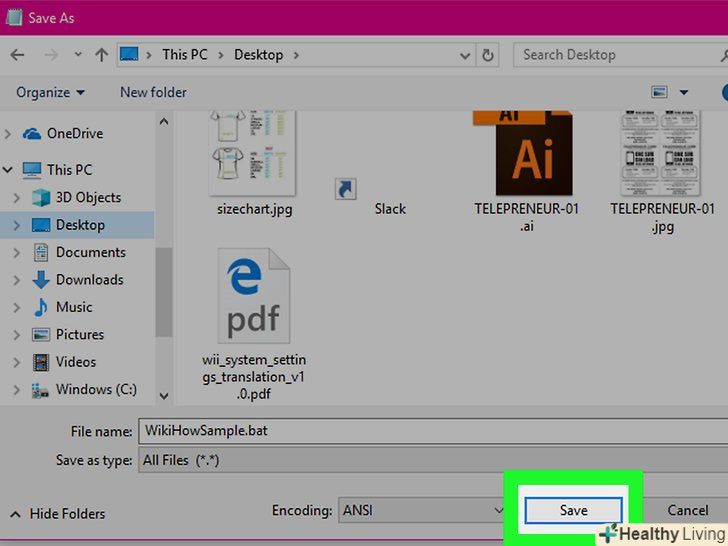Screen dimensions: 728x546
Task: Select the wii_system_settings_translation pdf file icon
Action: (x=254, y=296)
